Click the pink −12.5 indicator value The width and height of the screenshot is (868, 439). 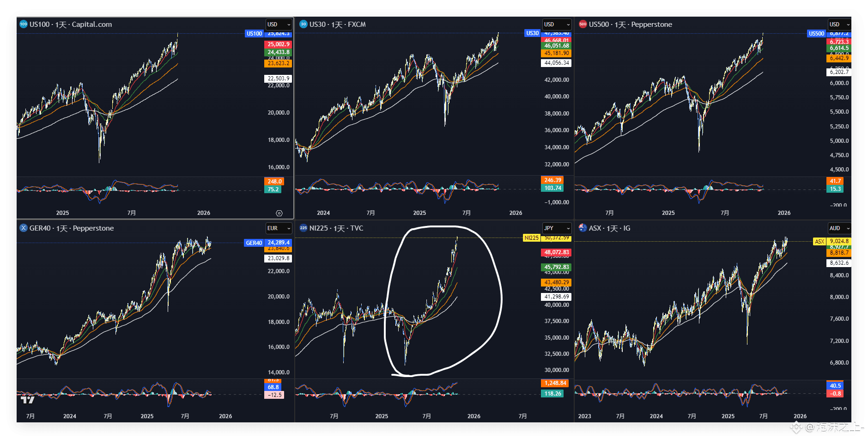point(274,395)
